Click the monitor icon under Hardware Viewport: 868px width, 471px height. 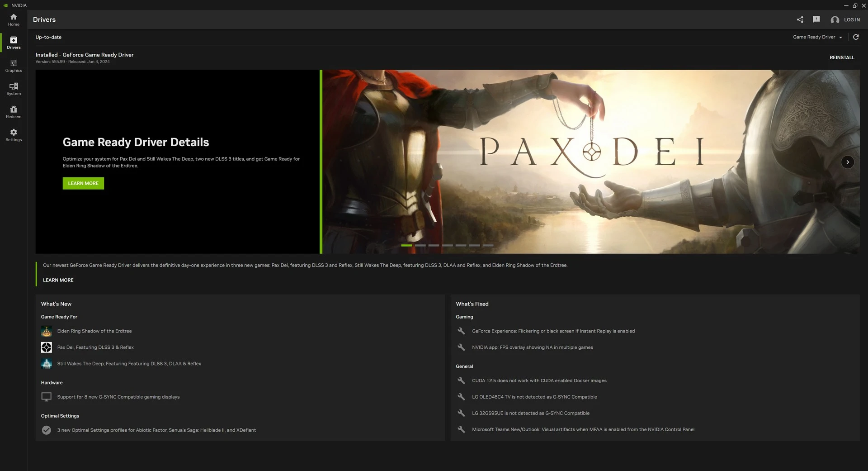coord(47,397)
